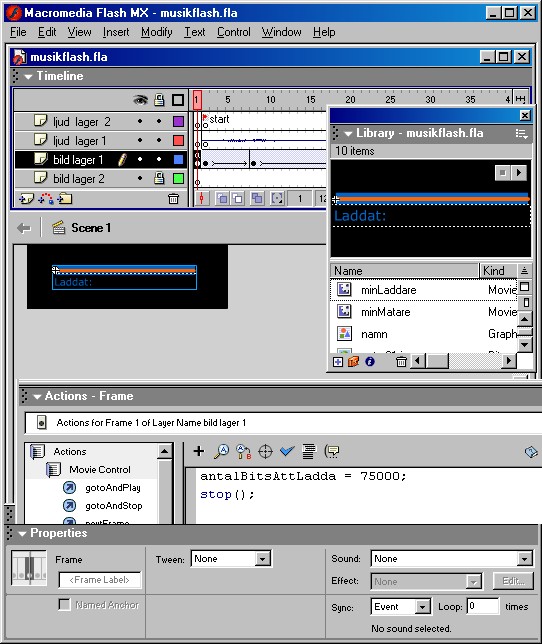This screenshot has height=644, width=542.
Task: Toggle lock dot of ljud lager 1
Action: [x=159, y=140]
